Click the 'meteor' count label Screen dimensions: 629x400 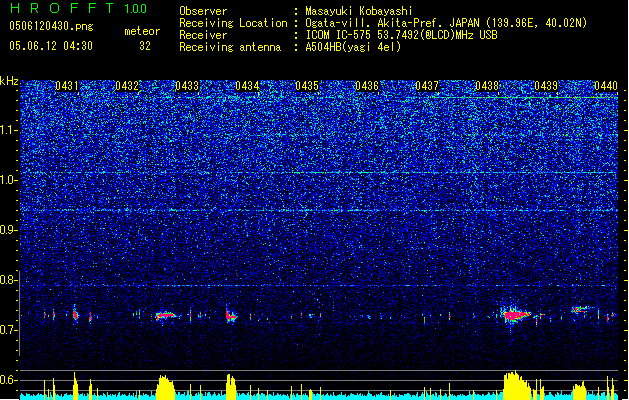pyautogui.click(x=142, y=31)
